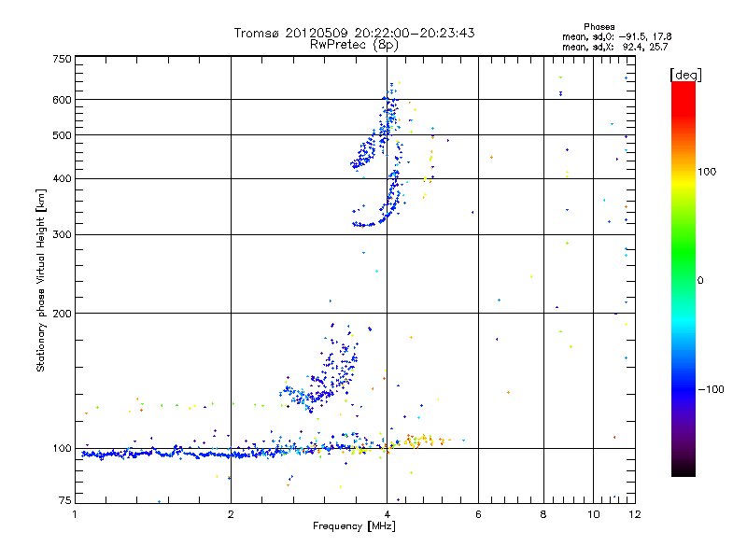Click the y-axis tick label '500'

pyautogui.click(x=62, y=135)
